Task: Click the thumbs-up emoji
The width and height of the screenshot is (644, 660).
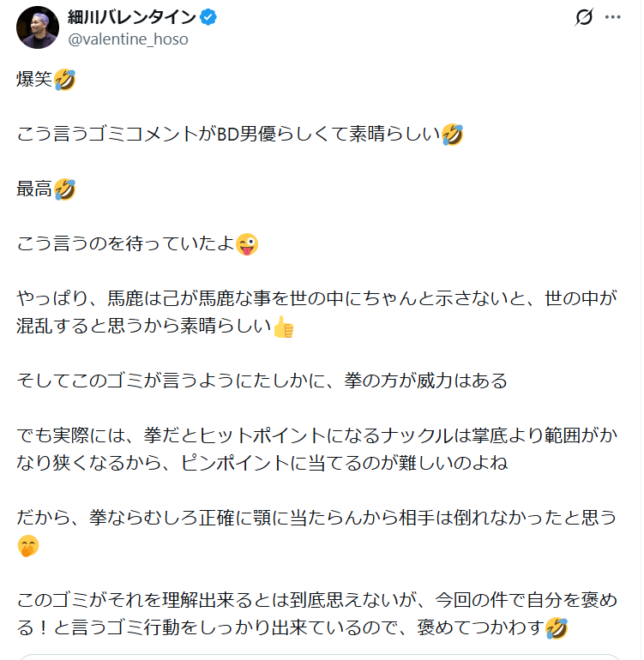Action: pyautogui.click(x=283, y=327)
